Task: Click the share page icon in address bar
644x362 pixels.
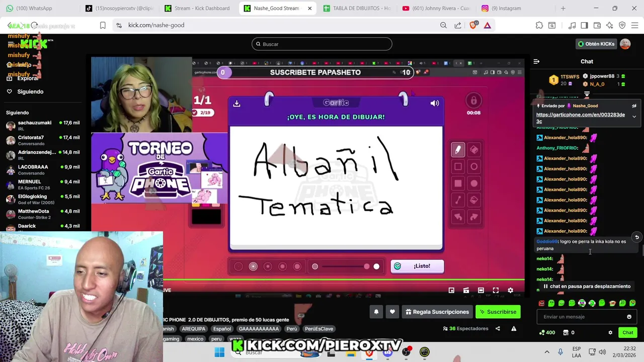Action: click(x=458, y=25)
